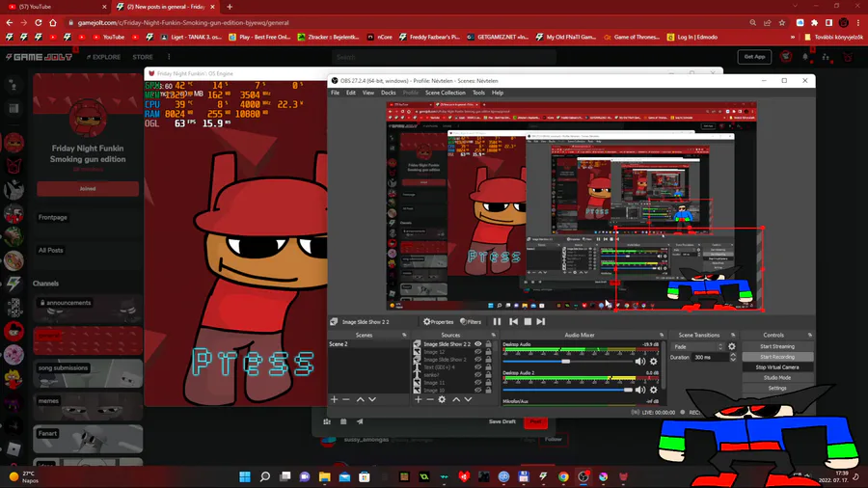Open OBS View menu
Viewport: 868px width, 488px height.
coord(368,93)
